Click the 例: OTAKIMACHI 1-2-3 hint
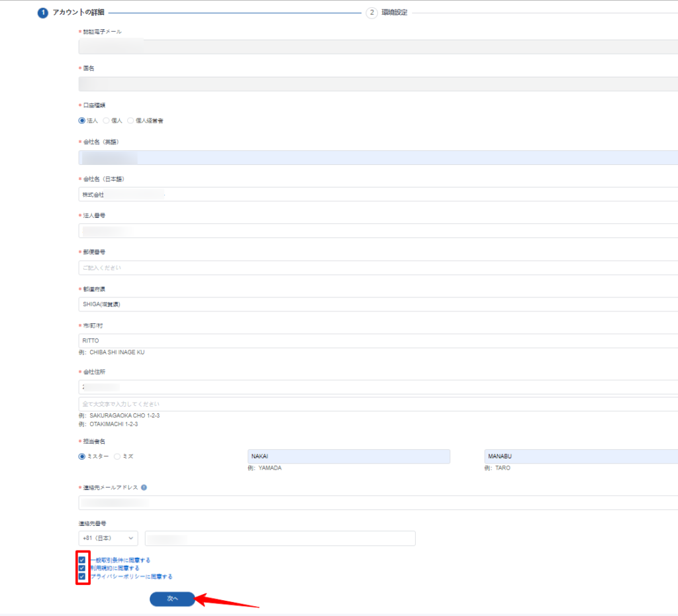The image size is (678, 616). [x=108, y=424]
